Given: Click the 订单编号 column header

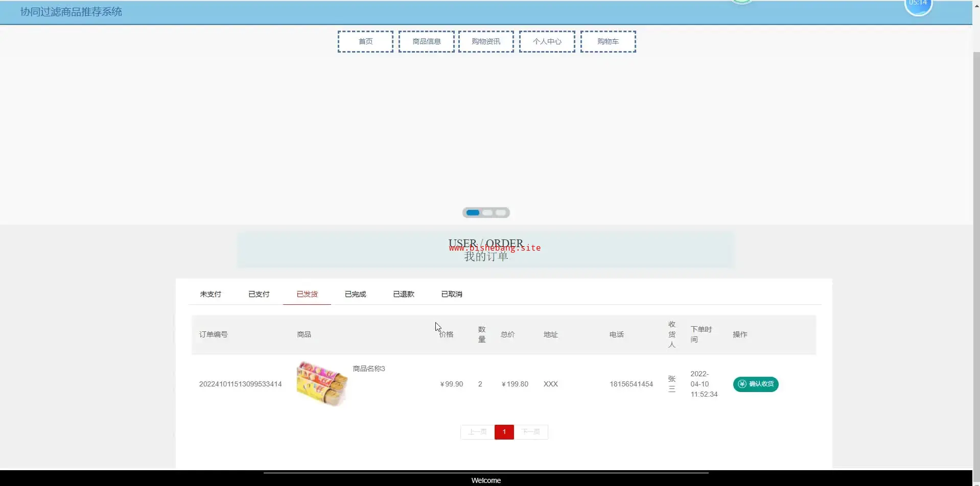Looking at the screenshot, I should (x=214, y=334).
